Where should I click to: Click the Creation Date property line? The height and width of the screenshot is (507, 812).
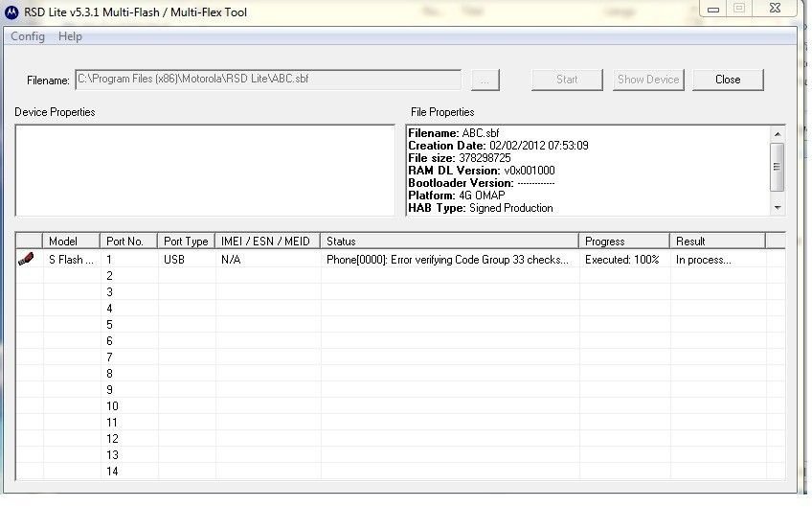click(x=498, y=146)
